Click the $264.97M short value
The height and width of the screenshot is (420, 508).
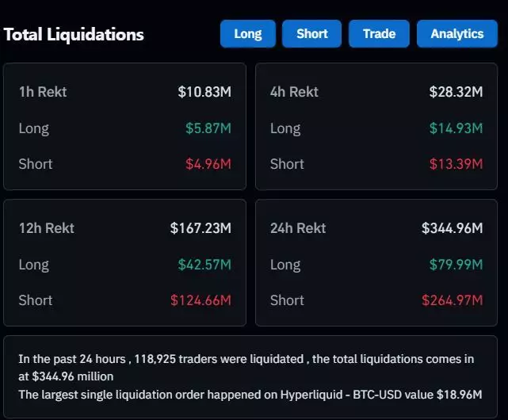click(x=452, y=300)
